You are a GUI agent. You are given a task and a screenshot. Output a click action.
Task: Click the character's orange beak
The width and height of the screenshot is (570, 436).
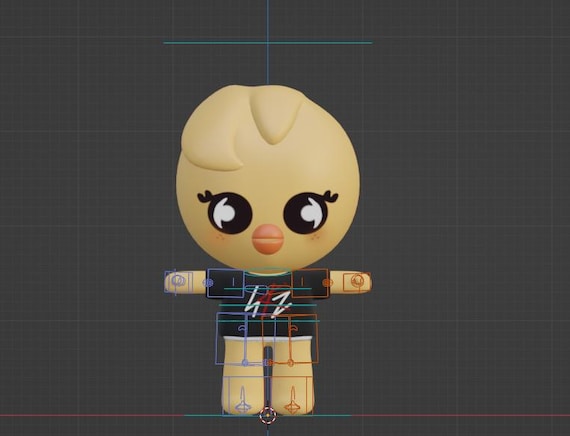(x=268, y=239)
